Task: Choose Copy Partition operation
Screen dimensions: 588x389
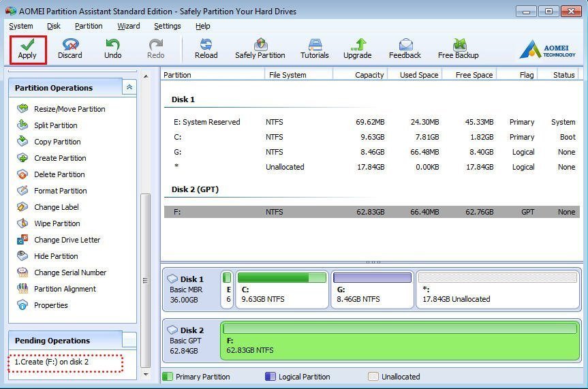Action: [49, 142]
